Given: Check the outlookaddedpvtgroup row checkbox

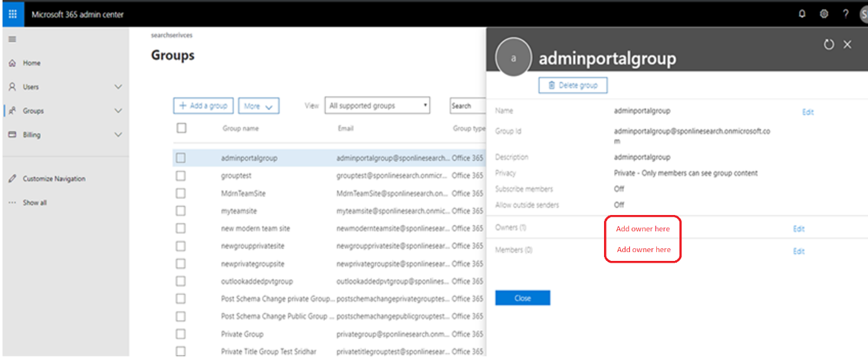Looking at the screenshot, I should [180, 281].
